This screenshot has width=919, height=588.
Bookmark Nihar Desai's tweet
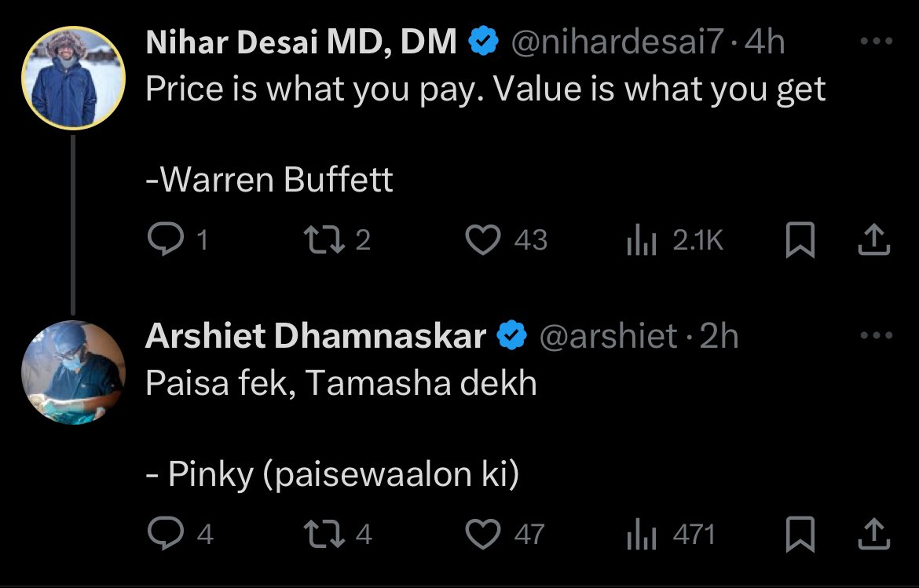pyautogui.click(x=800, y=240)
